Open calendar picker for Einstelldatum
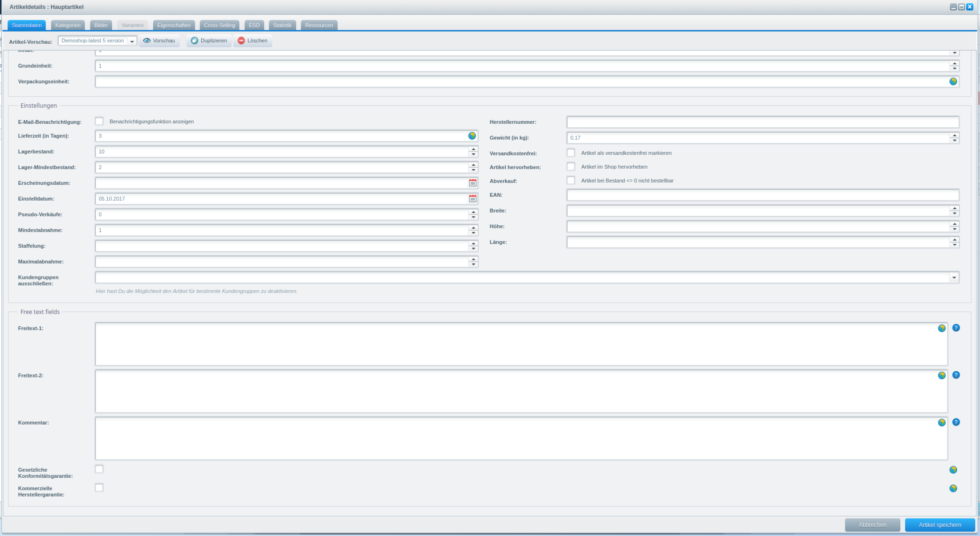Viewport: 980px width, 536px height. pos(473,199)
